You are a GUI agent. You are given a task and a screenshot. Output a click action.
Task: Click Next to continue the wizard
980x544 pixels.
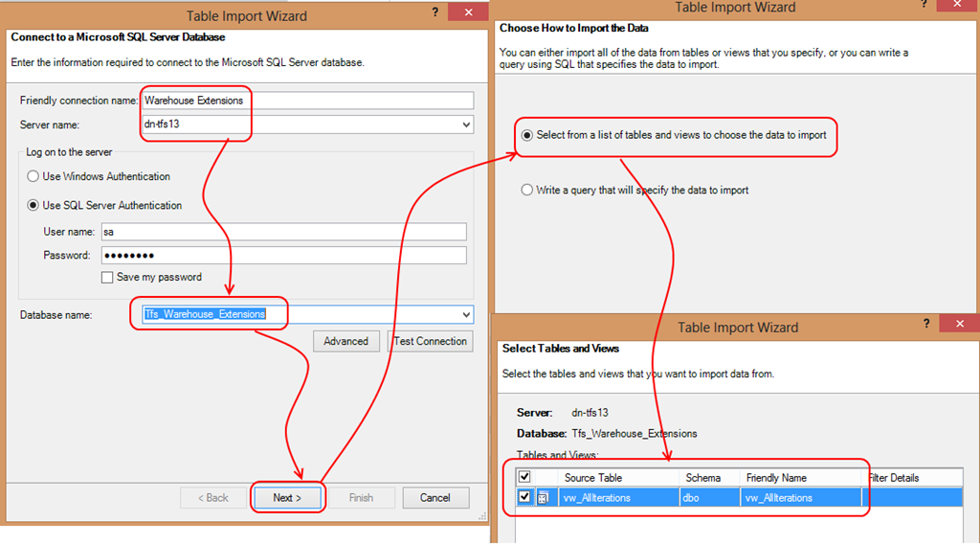[287, 497]
